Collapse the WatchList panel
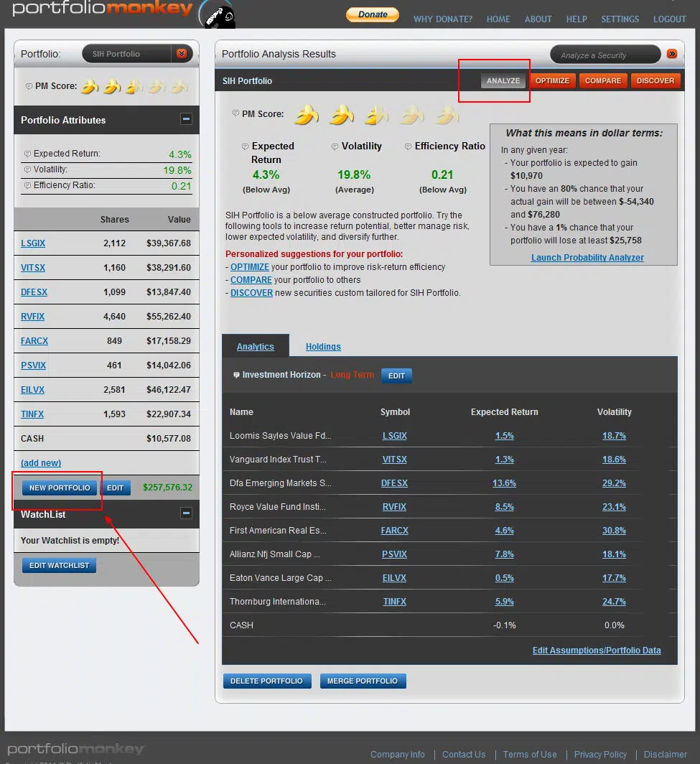Image resolution: width=700 pixels, height=764 pixels. [x=186, y=513]
